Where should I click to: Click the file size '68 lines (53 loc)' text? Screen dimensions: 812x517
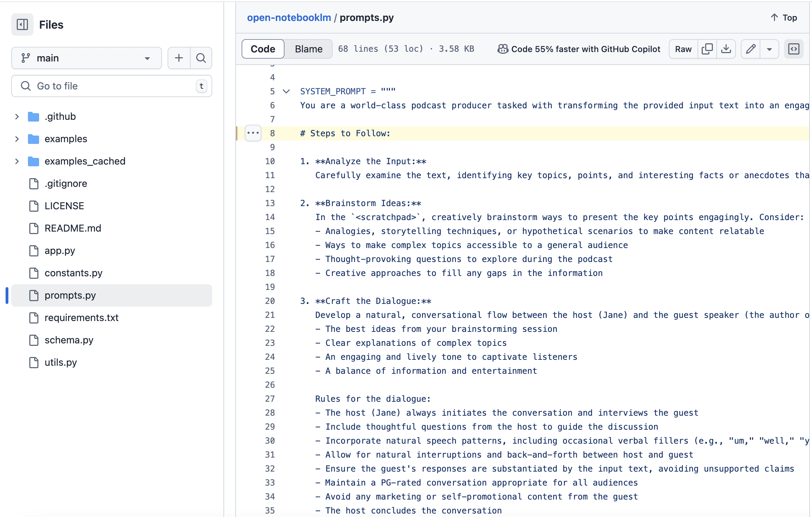[381, 49]
